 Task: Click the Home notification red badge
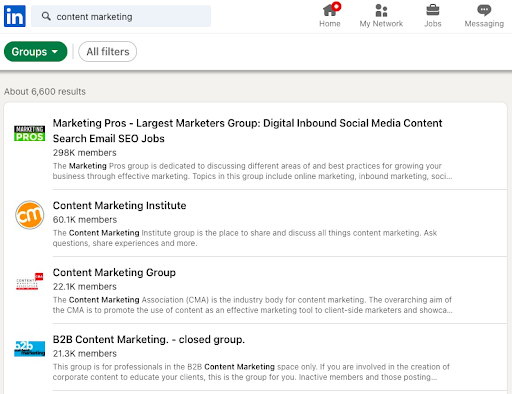336,6
